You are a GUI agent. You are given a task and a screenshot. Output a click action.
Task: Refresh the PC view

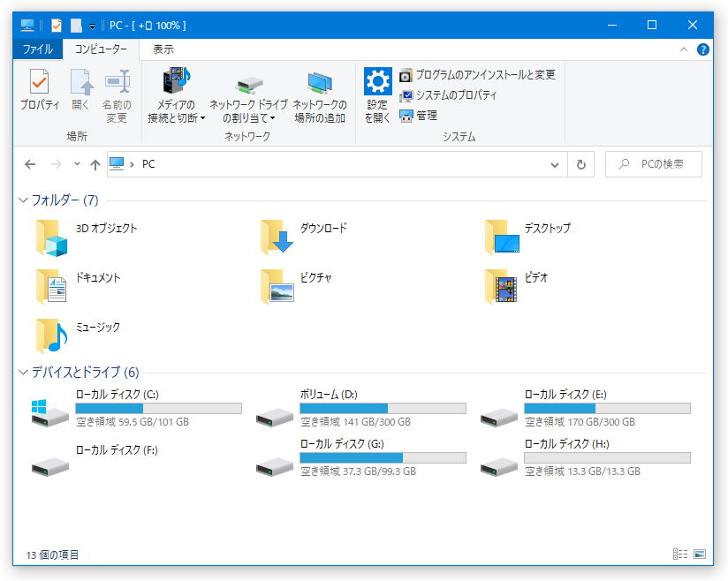(x=580, y=164)
